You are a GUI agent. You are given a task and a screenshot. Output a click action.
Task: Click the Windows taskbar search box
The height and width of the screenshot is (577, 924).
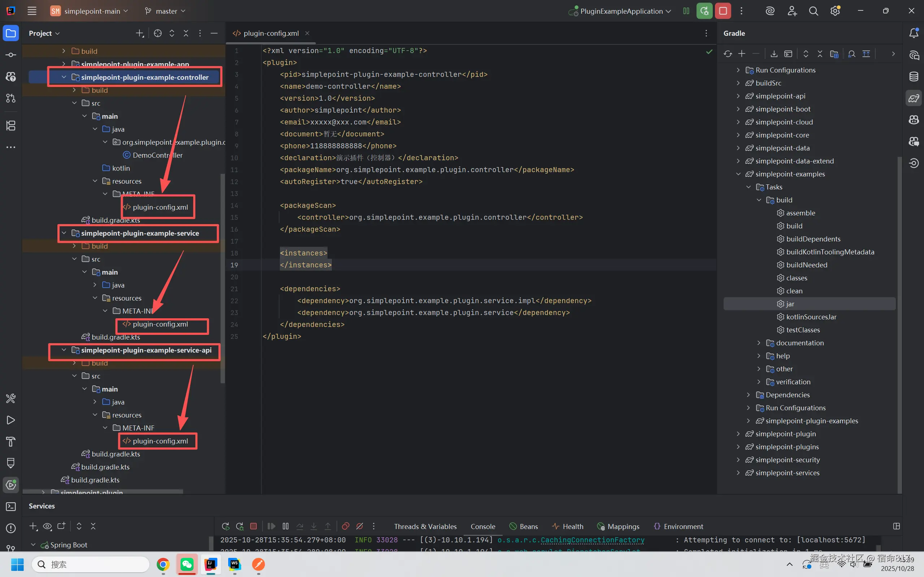(91, 564)
